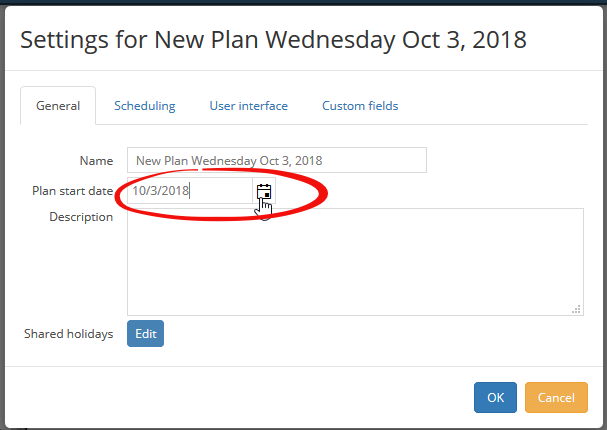
Task: Click the Description label
Action: click(x=81, y=217)
